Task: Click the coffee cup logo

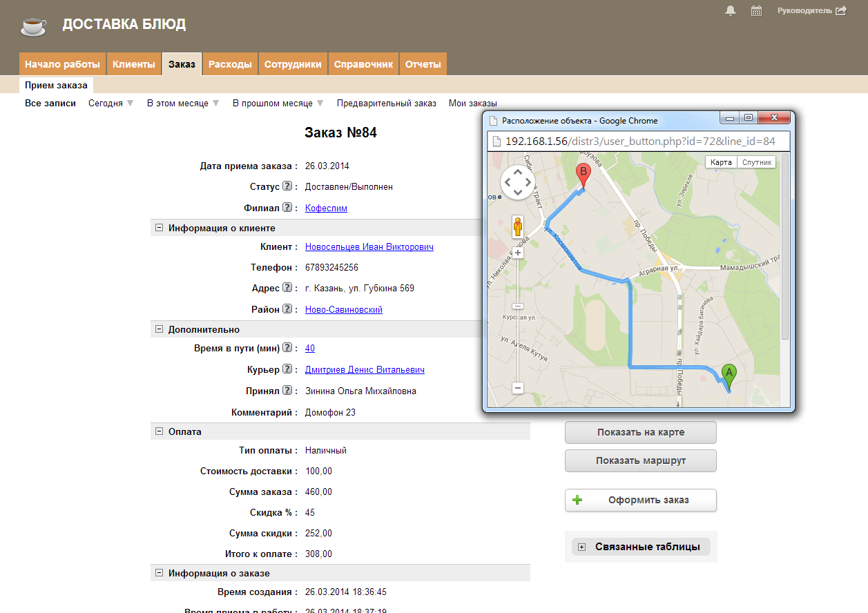Action: point(32,26)
